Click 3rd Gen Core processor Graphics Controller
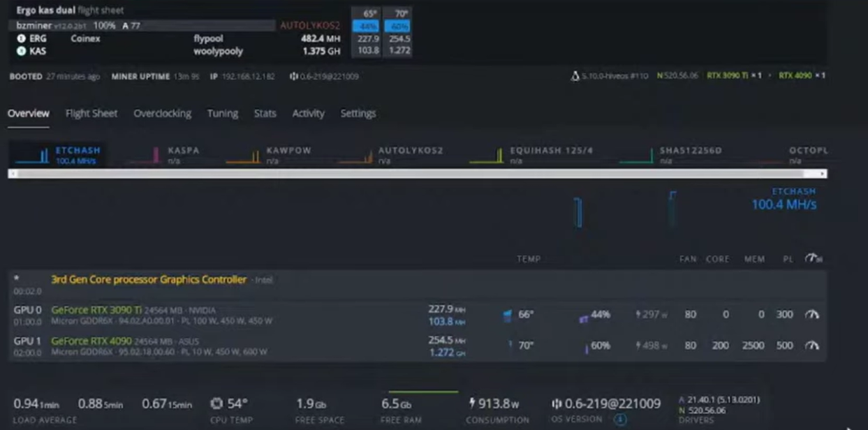Screen dimensions: 868x430 [149, 279]
